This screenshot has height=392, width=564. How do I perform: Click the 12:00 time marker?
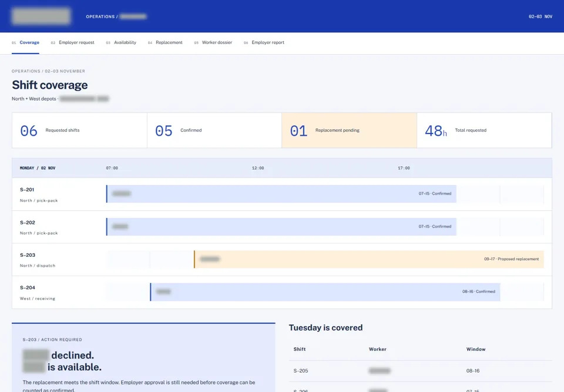(x=258, y=168)
